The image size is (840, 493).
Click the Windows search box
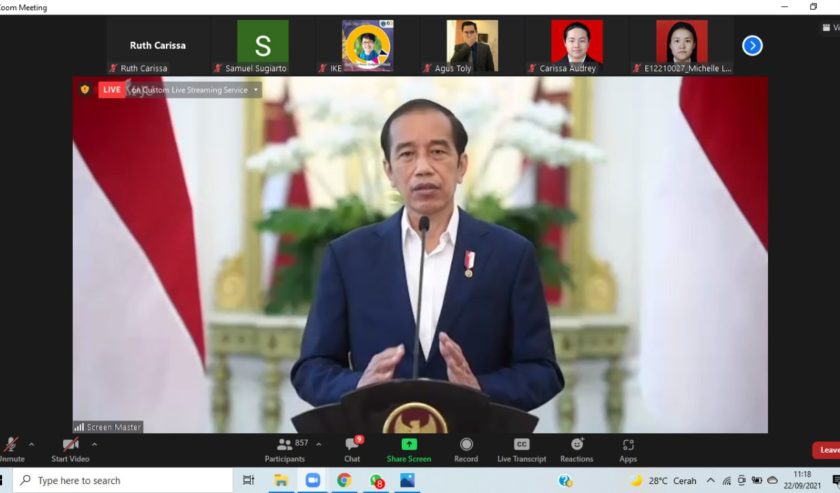pyautogui.click(x=123, y=480)
